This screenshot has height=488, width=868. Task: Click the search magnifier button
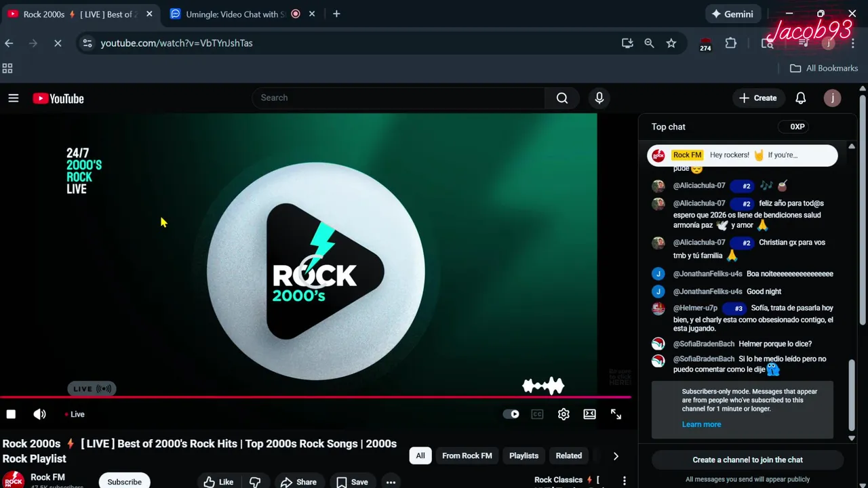point(562,98)
